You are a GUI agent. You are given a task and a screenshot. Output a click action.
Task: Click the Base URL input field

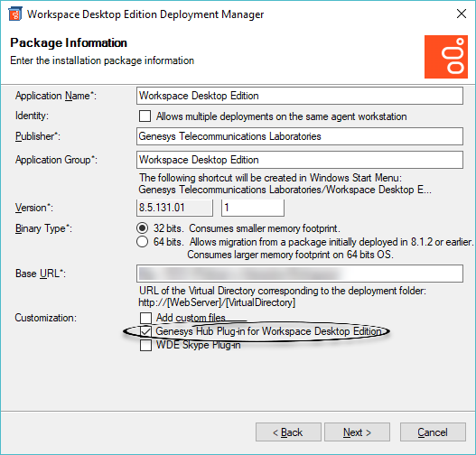click(x=300, y=274)
